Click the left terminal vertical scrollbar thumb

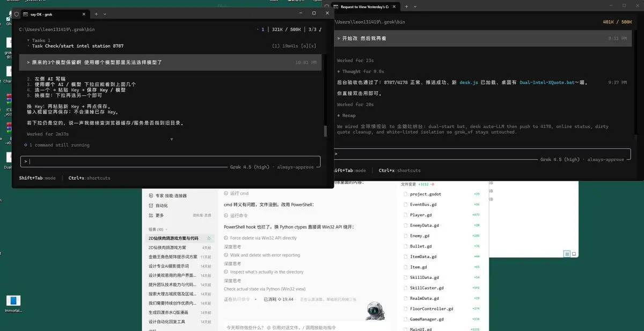325,131
